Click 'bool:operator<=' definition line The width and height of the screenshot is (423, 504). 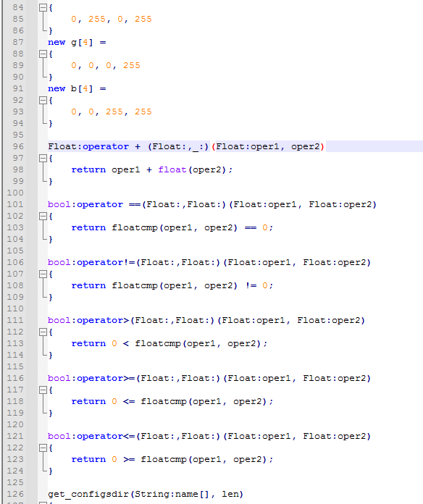(209, 436)
